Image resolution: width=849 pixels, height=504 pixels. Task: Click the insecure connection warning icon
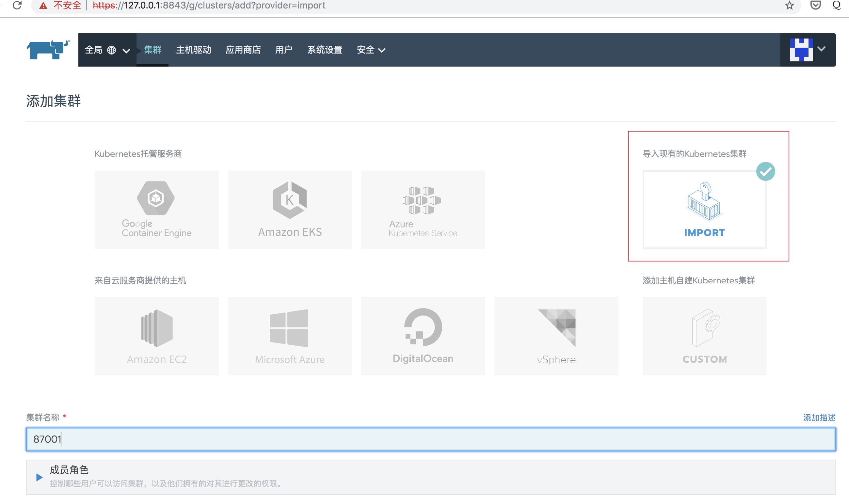tap(43, 5)
